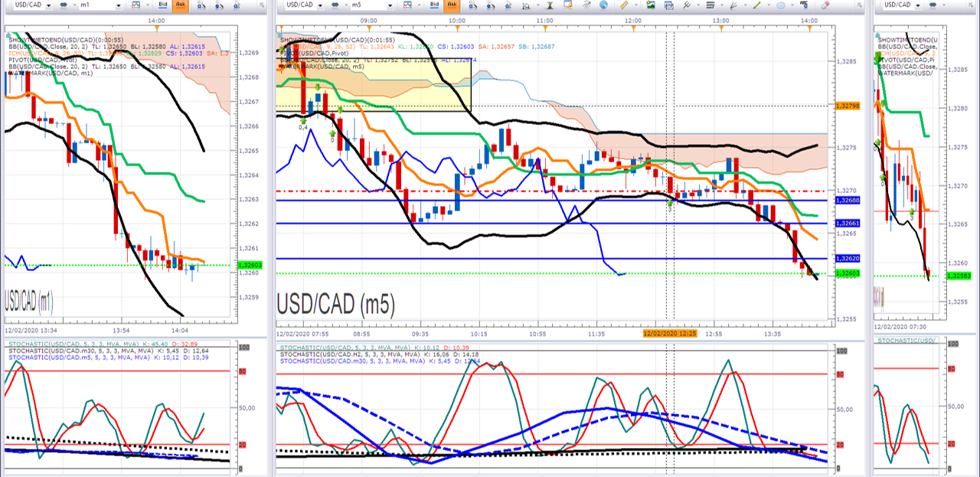Click zoom out icon in m1 chart toolbar

pyautogui.click(x=219, y=5)
